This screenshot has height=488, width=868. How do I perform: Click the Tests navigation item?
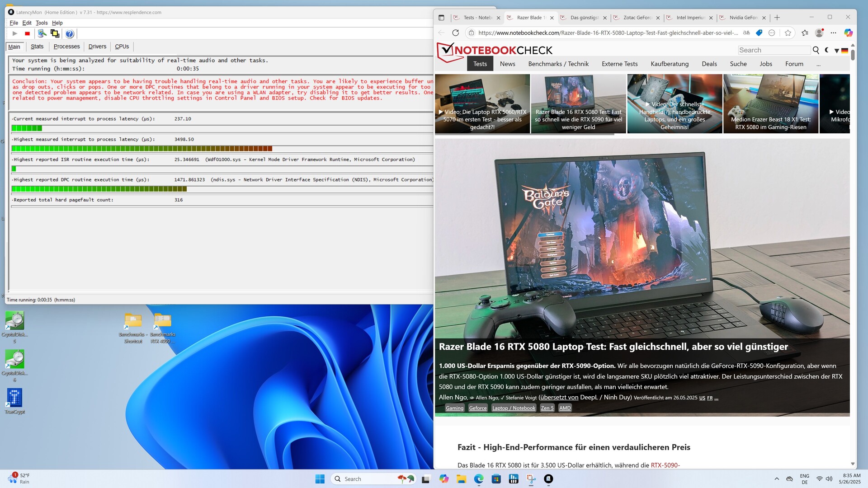tap(480, 64)
